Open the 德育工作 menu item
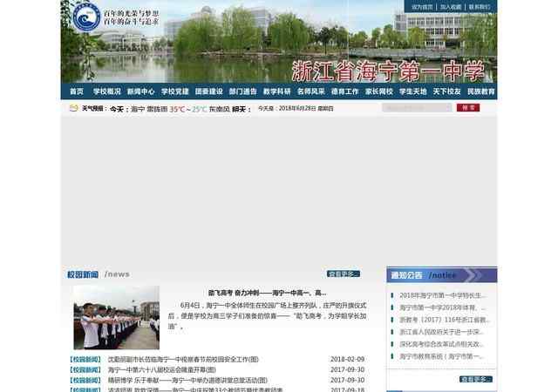The width and height of the screenshot is (558, 392). click(x=345, y=91)
